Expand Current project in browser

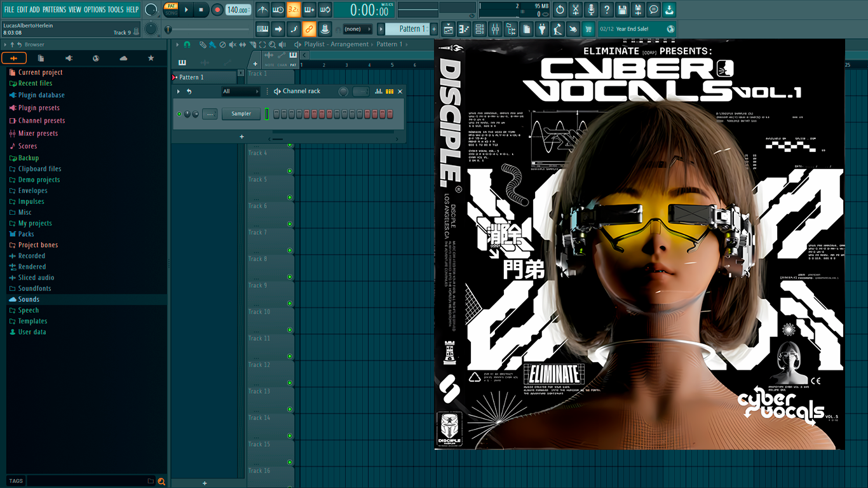point(40,72)
